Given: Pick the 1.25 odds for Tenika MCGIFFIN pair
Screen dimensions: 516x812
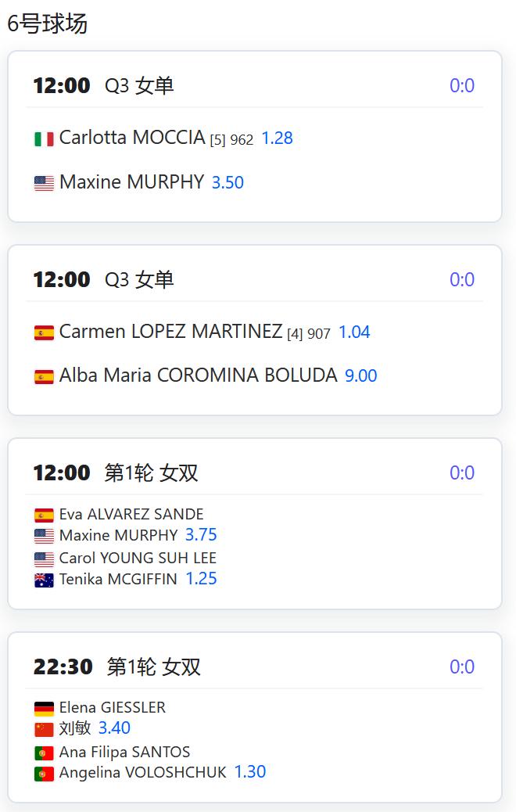Looking at the screenshot, I should click(201, 578).
